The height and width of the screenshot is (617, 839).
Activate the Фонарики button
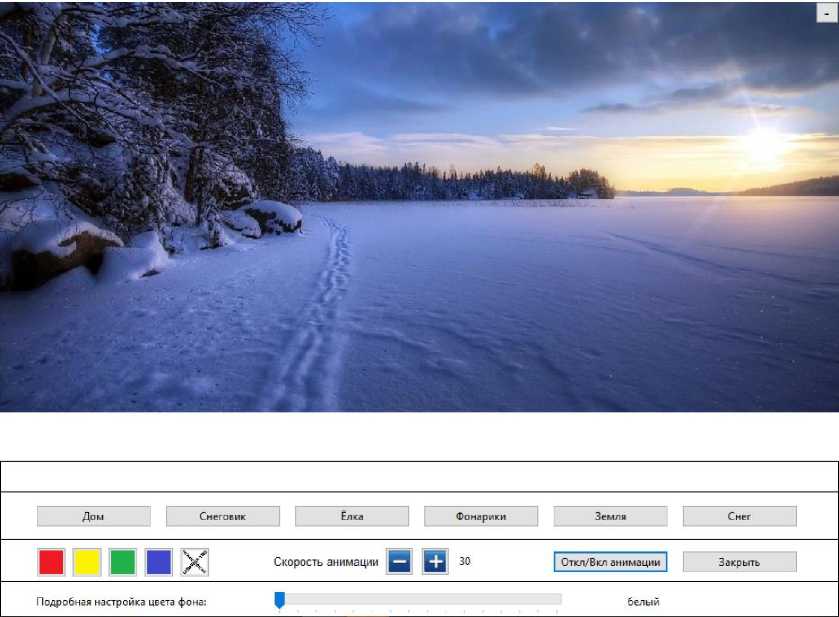click(481, 516)
